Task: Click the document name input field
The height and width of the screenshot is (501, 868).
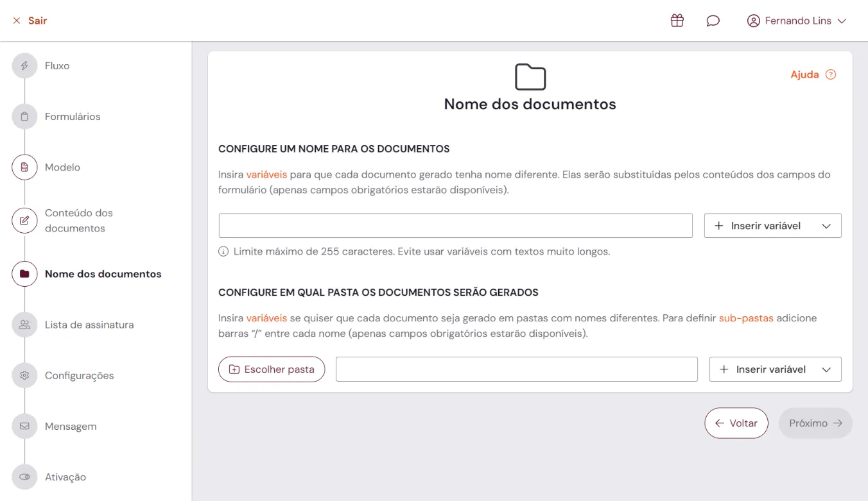Action: (455, 225)
